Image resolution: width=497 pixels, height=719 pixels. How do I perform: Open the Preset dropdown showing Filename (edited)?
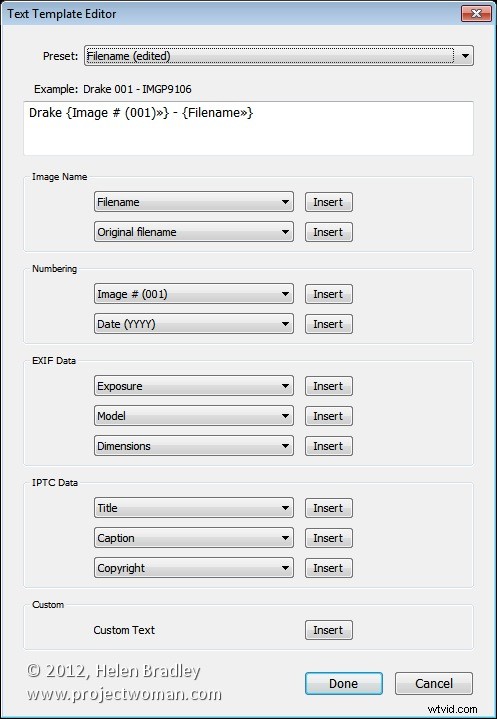click(279, 56)
